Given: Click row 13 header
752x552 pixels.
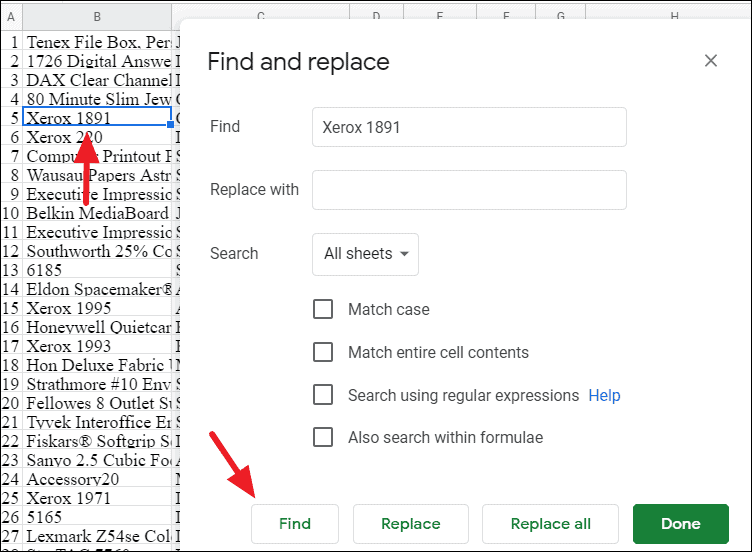Looking at the screenshot, I should click(11, 270).
